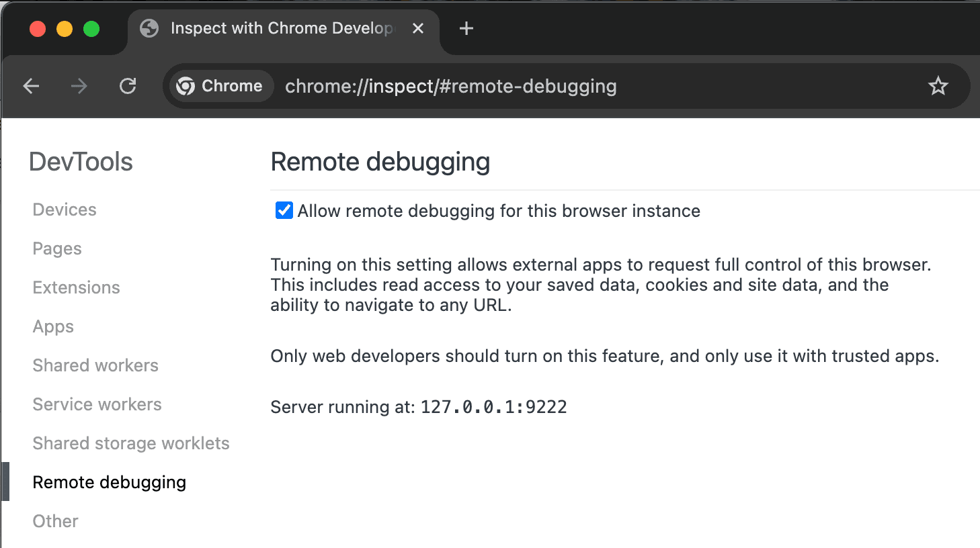Viewport: 980px width, 548px height.
Task: Open the Service workers section
Action: pyautogui.click(x=97, y=404)
